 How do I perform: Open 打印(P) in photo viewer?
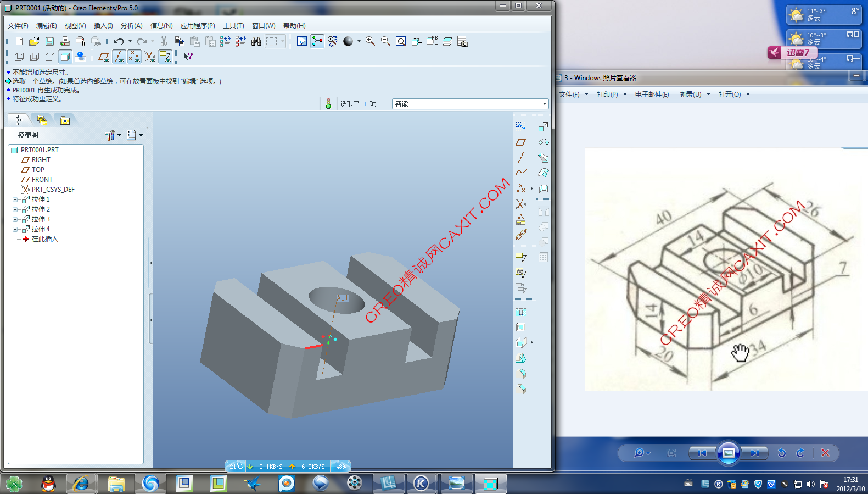pyautogui.click(x=611, y=95)
